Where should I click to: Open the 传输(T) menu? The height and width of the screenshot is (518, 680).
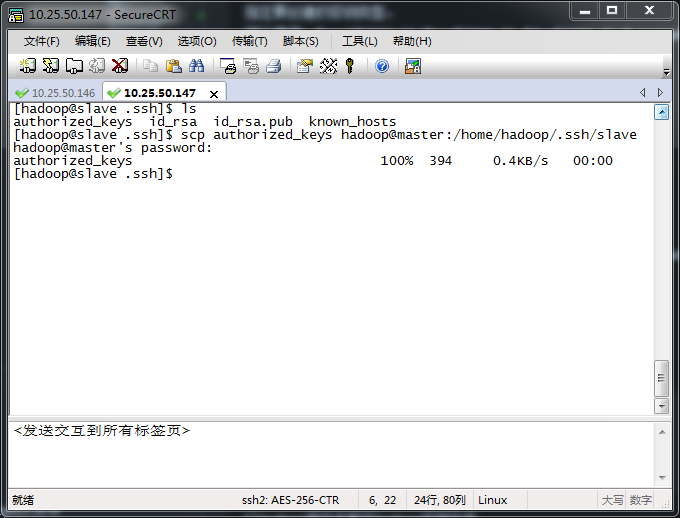point(249,41)
